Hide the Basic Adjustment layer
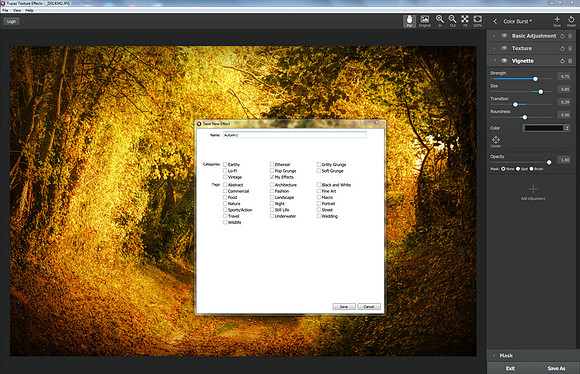Image resolution: width=580 pixels, height=374 pixels. tap(504, 36)
